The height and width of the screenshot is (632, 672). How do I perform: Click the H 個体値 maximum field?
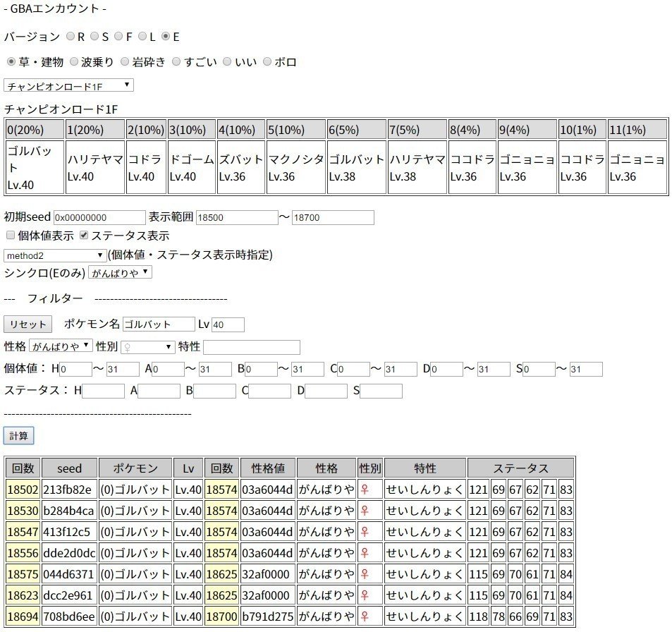123,369
